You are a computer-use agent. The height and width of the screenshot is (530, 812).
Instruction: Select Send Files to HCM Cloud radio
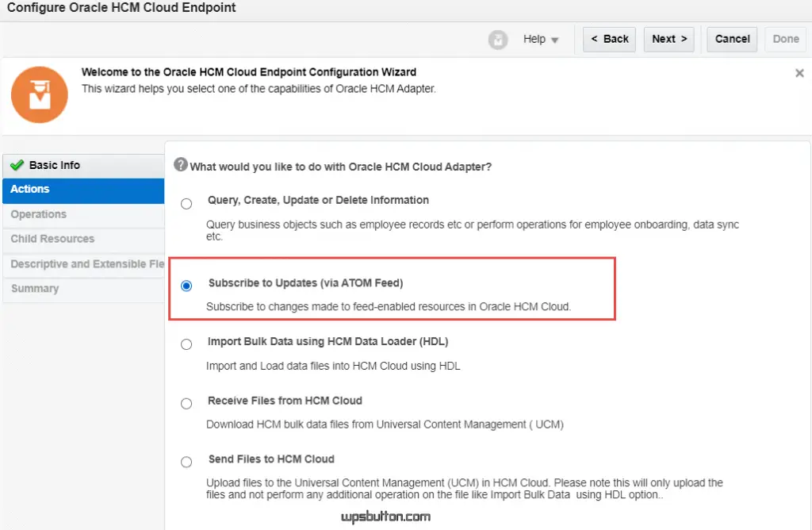pos(186,462)
